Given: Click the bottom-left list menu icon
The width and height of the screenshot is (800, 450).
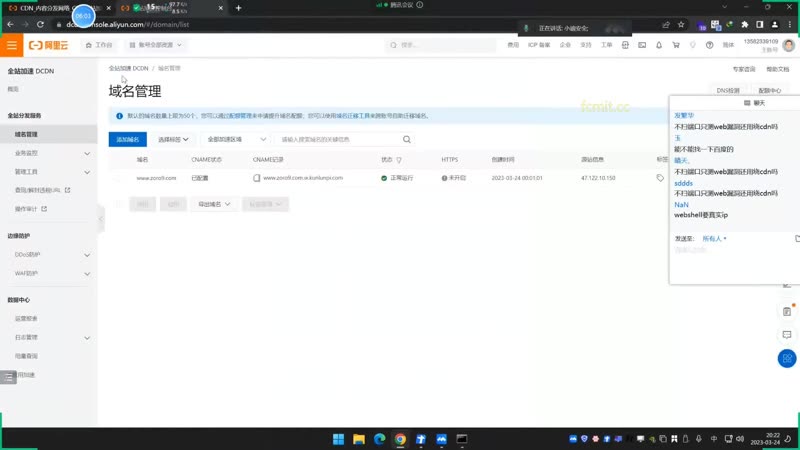Looking at the screenshot, I should [x=8, y=377].
